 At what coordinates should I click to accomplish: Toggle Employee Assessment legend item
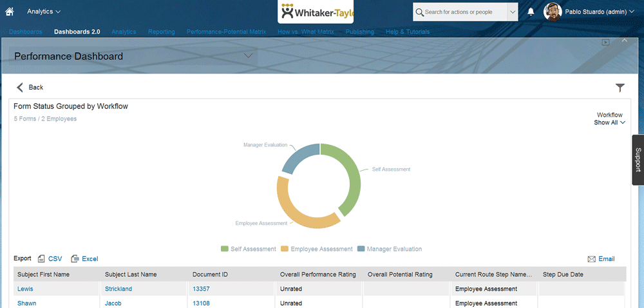pyautogui.click(x=316, y=249)
